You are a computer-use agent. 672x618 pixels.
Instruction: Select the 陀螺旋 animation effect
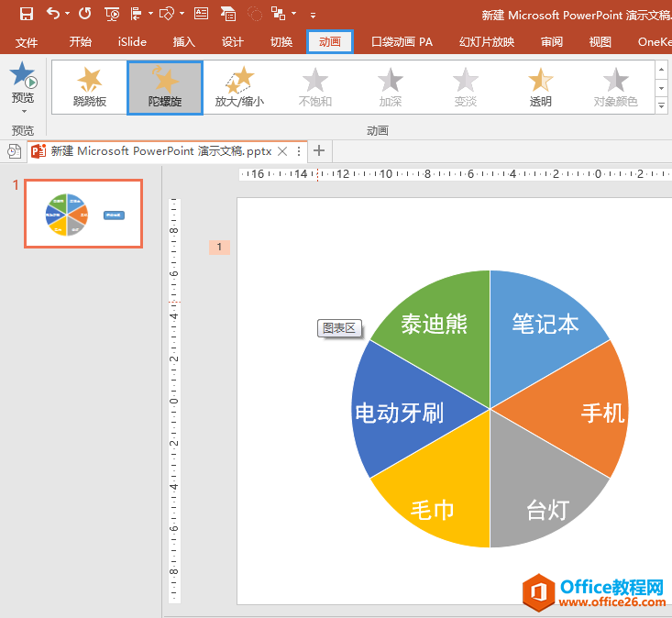(x=164, y=88)
